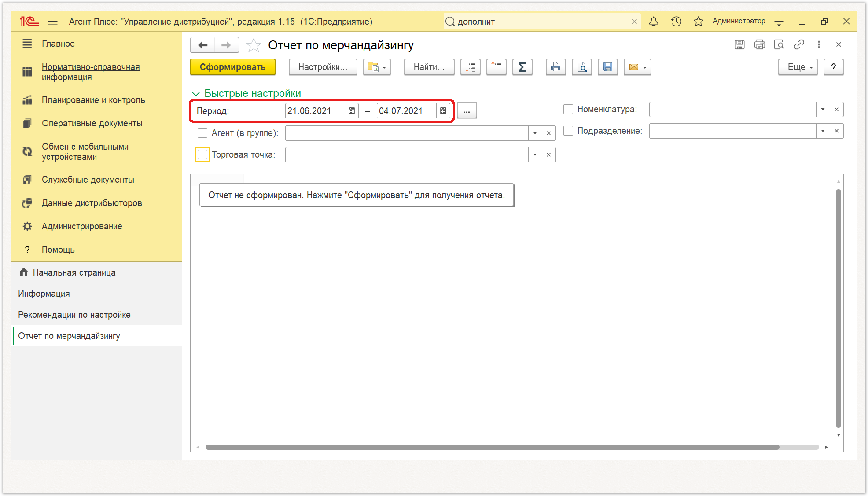Open Планирование и контроль section
The image size is (868, 496).
tap(93, 100)
